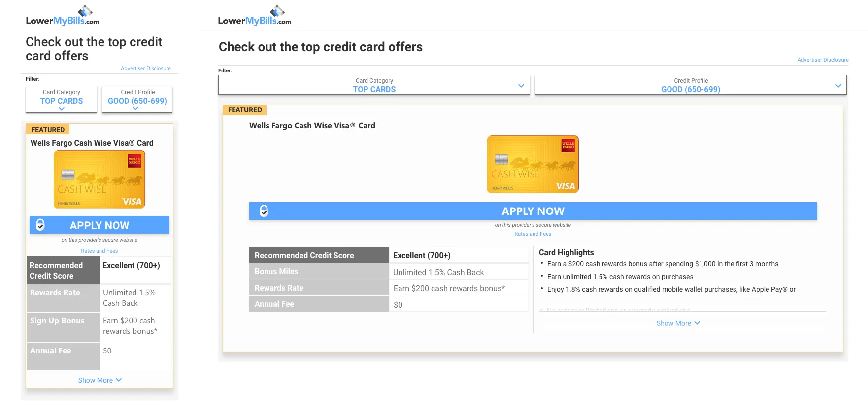This screenshot has width=868, height=419.
Task: Open desktop Card Category TOP CARDS dropdown
Action: click(x=374, y=85)
